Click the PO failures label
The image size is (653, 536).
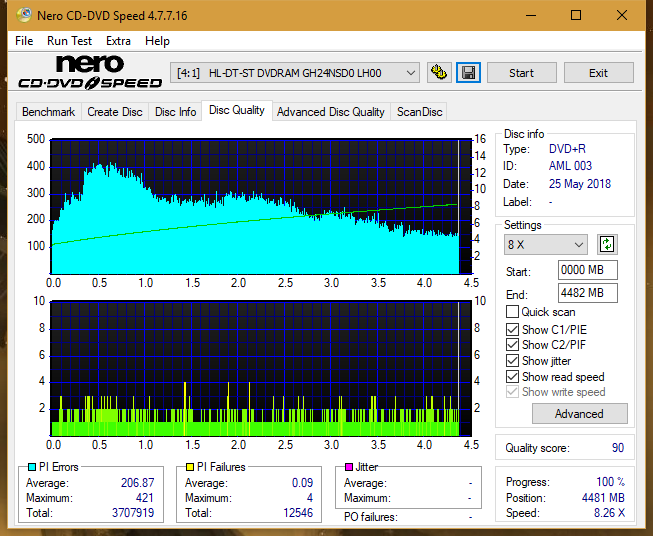point(371,517)
